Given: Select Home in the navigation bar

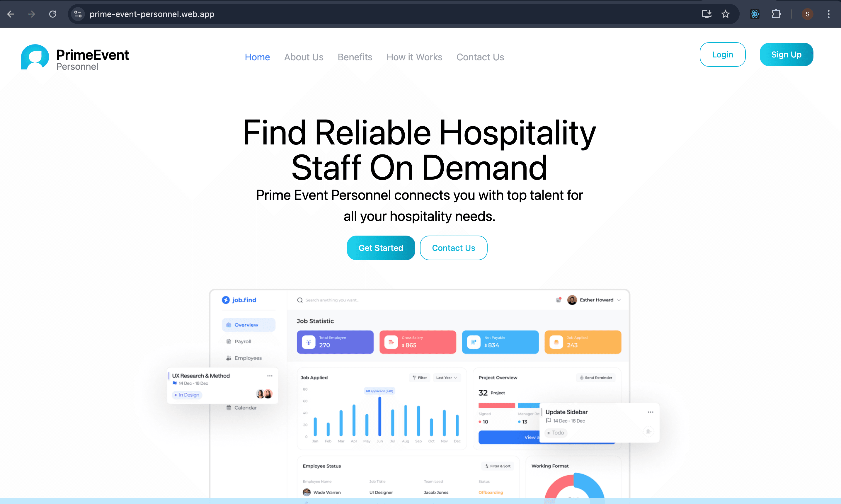Looking at the screenshot, I should 257,57.
